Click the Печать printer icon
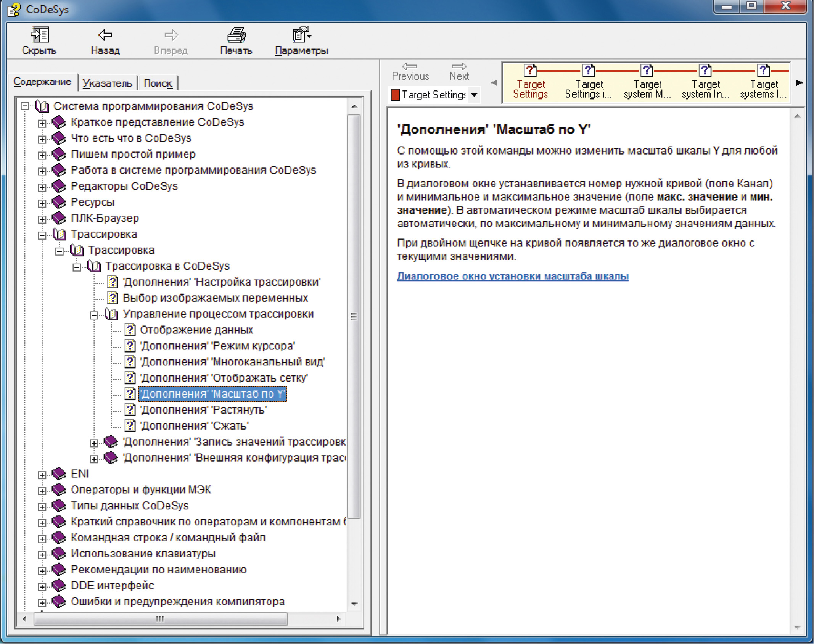This screenshot has width=814, height=644. tap(236, 35)
